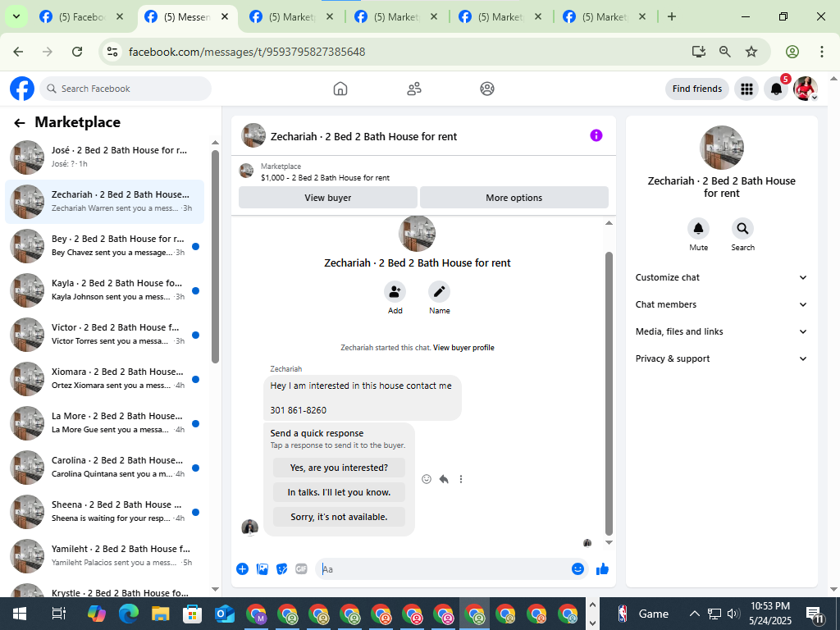Reply to the message with arrow icon

pos(444,479)
